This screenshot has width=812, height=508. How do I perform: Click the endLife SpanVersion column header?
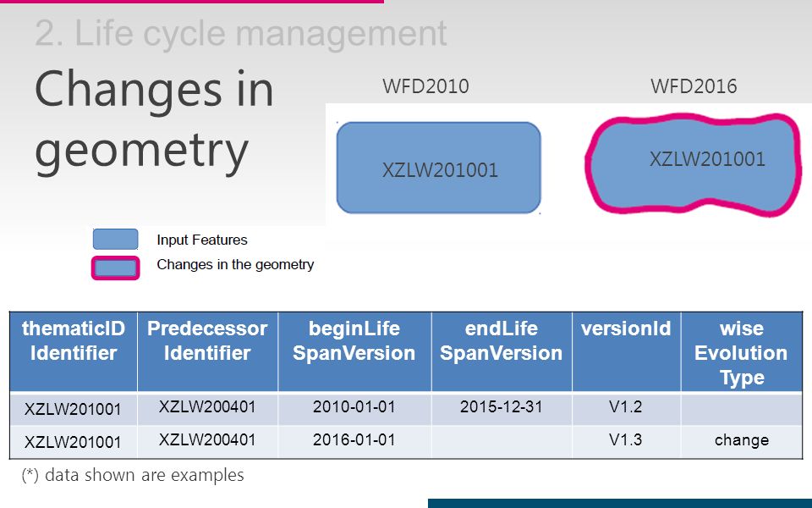click(502, 351)
